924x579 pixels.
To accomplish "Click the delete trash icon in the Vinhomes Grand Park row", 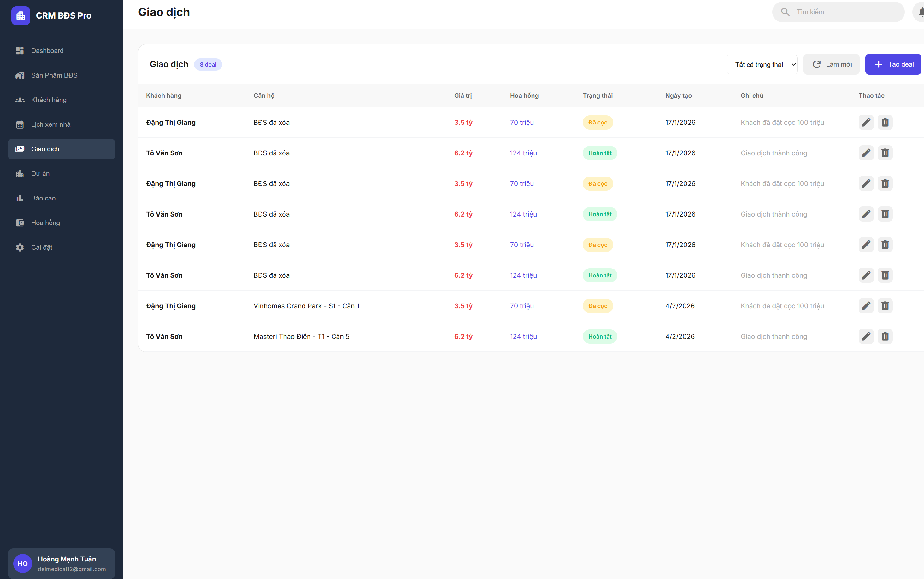I will (x=885, y=306).
